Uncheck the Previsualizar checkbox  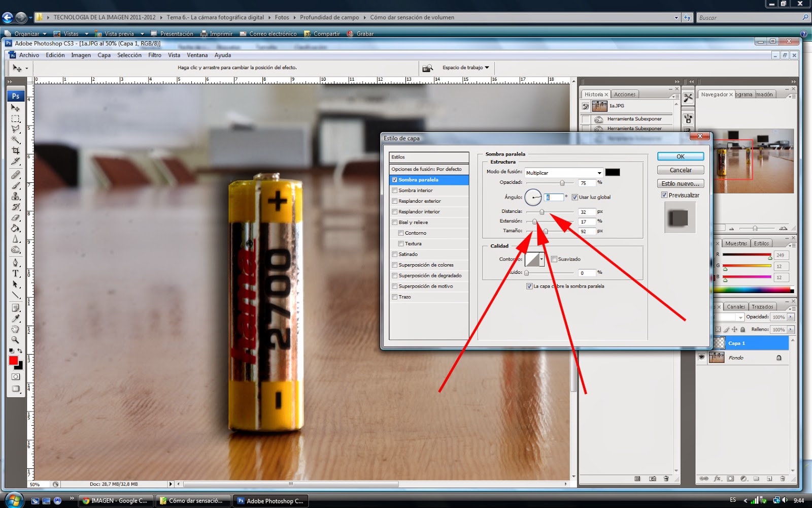tap(664, 195)
